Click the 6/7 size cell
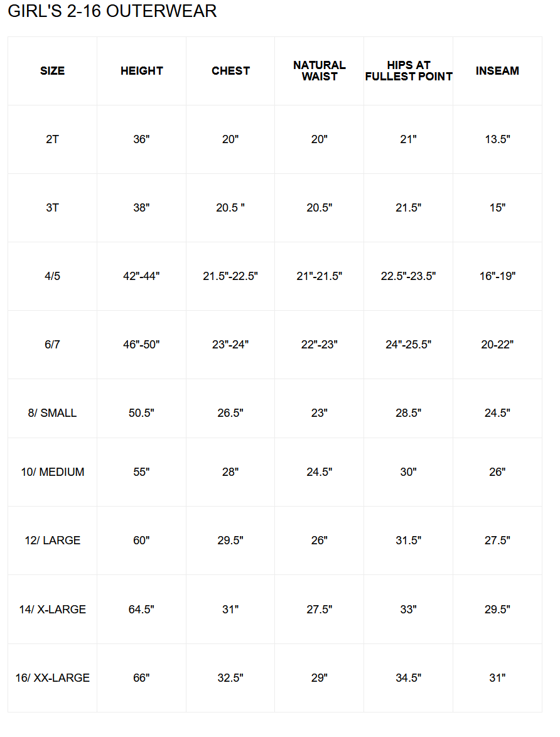The image size is (560, 737). pos(52,345)
